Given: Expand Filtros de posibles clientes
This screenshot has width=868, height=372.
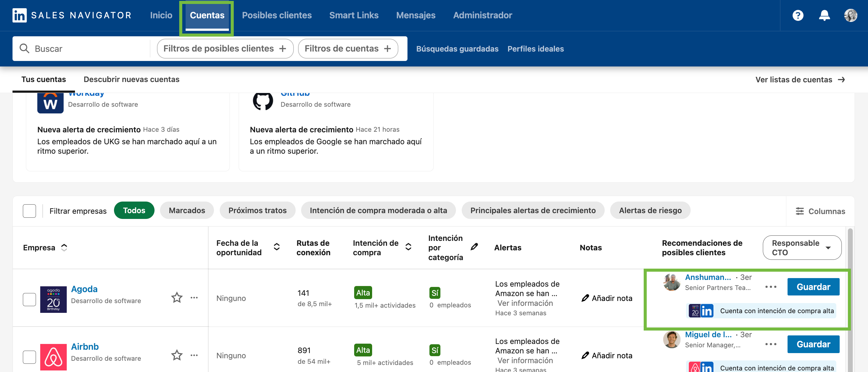Looking at the screenshot, I should (x=225, y=48).
